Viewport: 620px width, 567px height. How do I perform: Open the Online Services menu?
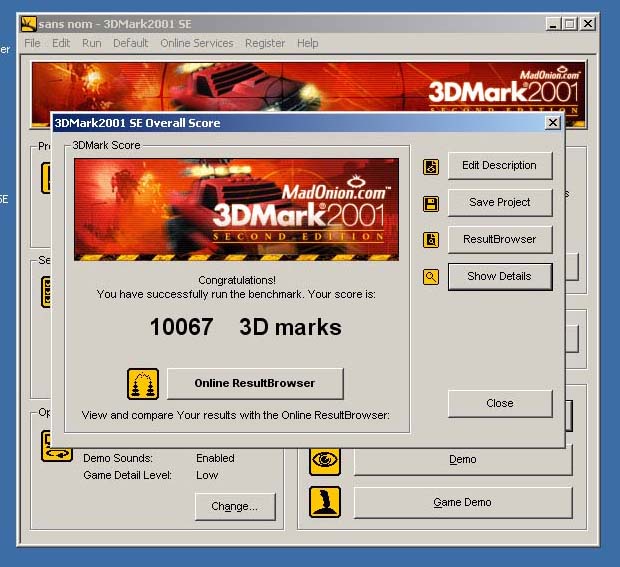click(x=197, y=43)
